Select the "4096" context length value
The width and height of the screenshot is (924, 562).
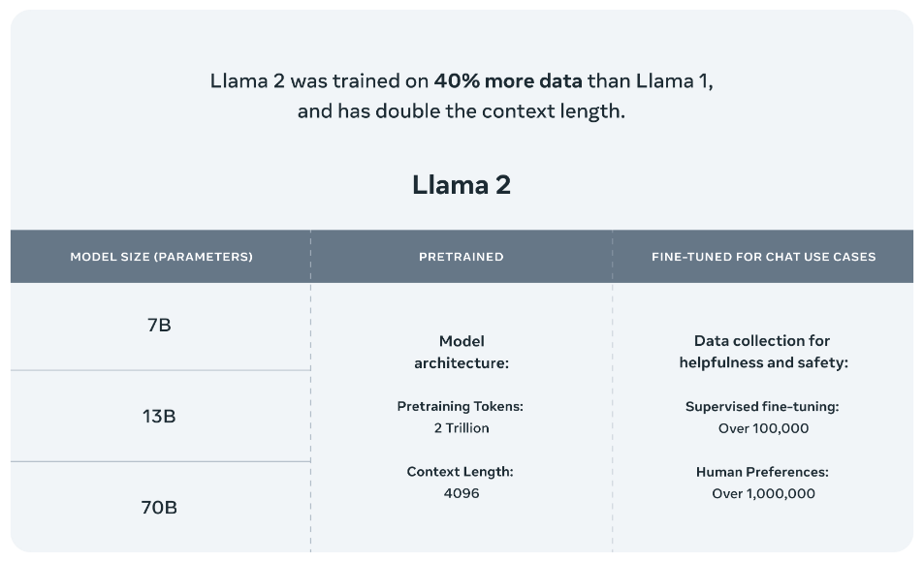(462, 493)
